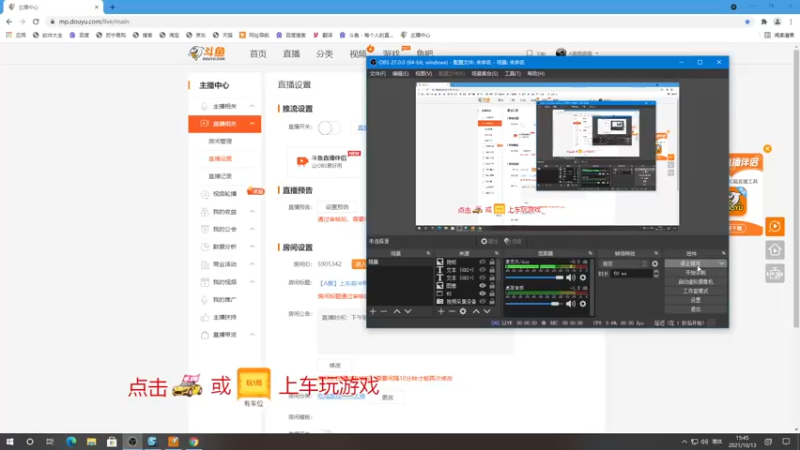Open the 渐变 transition dropdown in OBS
Viewport: 800px width, 450px height.
pyautogui.click(x=623, y=264)
